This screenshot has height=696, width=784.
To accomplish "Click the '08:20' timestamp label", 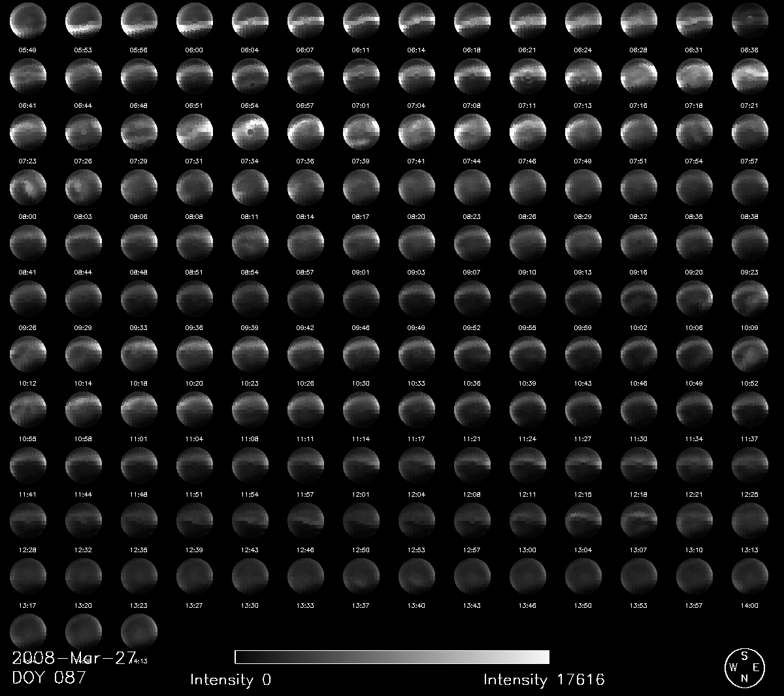I will tap(416, 216).
